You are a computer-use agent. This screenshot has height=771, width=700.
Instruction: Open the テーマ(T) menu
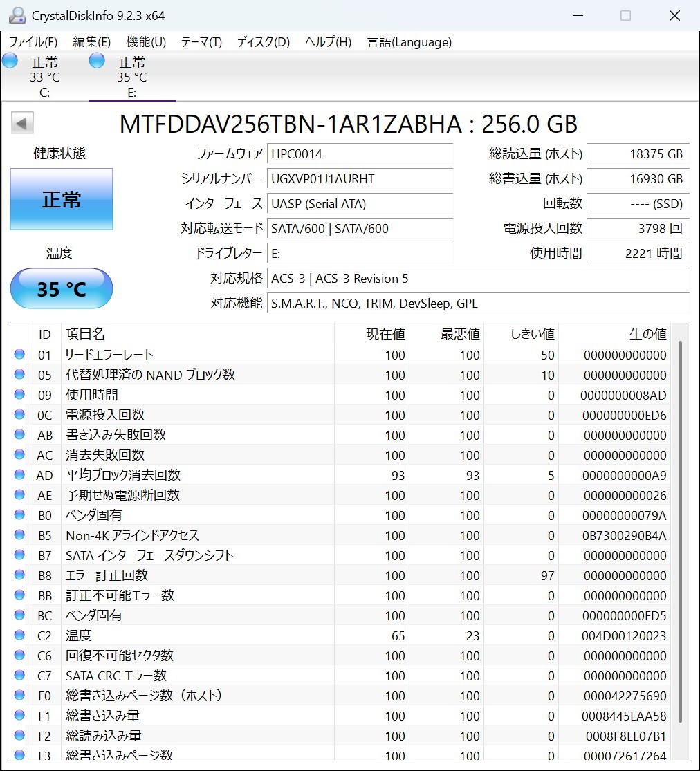[201, 41]
